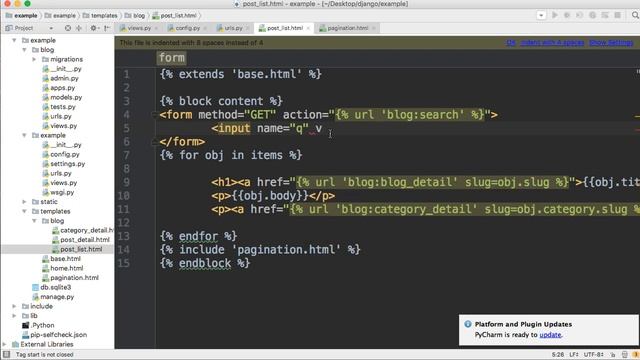
Task: Expand the static folder
Action: pos(24,202)
